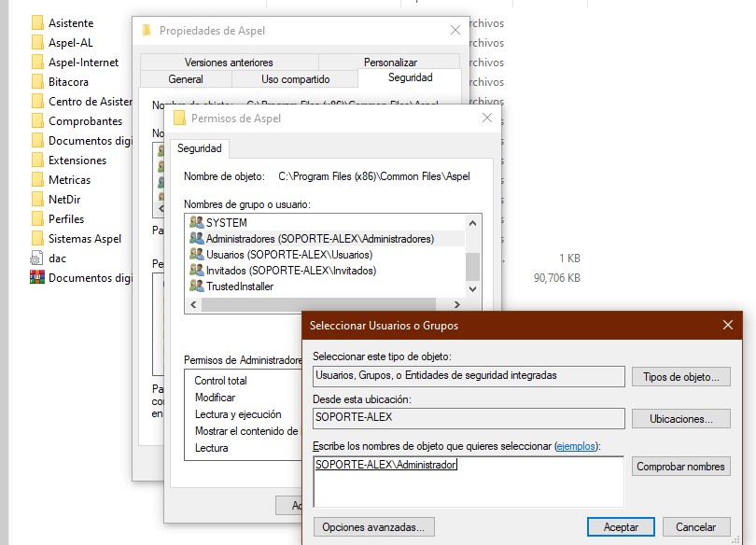Click the Desde esta ubicación field
Screen dimensions: 756x545
coord(469,418)
